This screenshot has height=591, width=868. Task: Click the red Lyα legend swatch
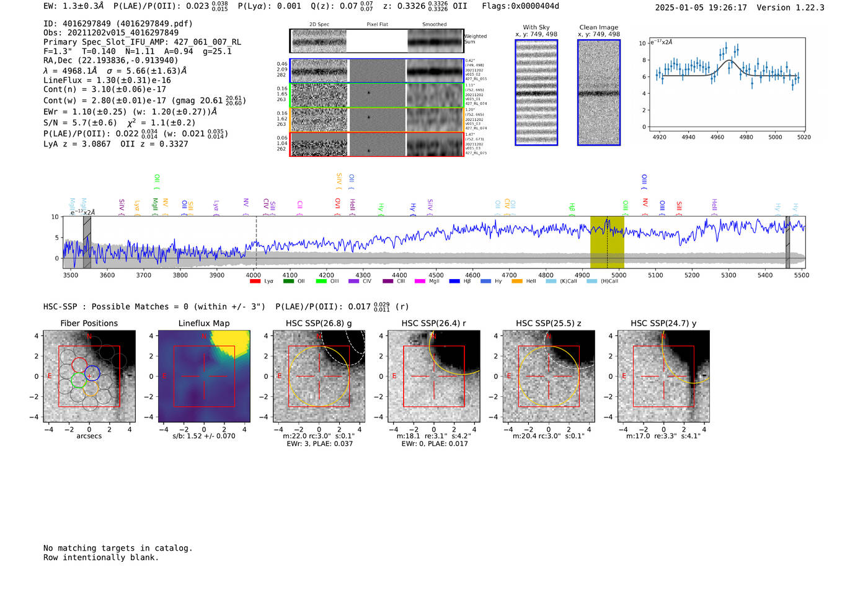click(x=255, y=281)
